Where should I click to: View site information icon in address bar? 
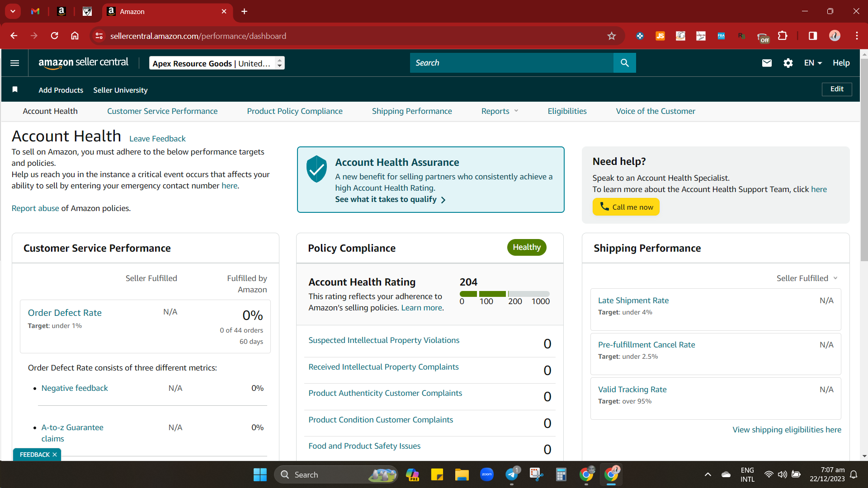(x=99, y=36)
